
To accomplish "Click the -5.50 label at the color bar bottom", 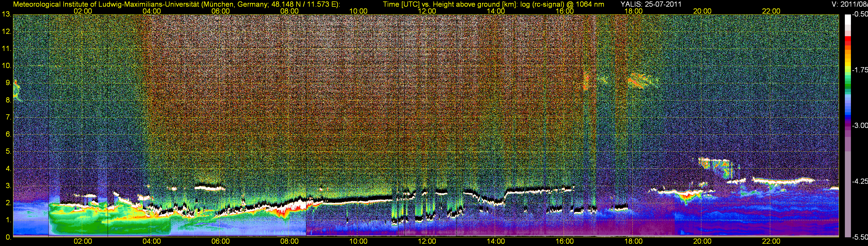I will [860, 237].
